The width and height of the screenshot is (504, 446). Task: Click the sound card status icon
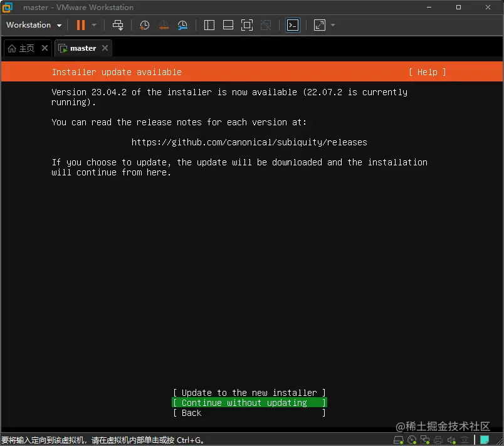(x=451, y=440)
